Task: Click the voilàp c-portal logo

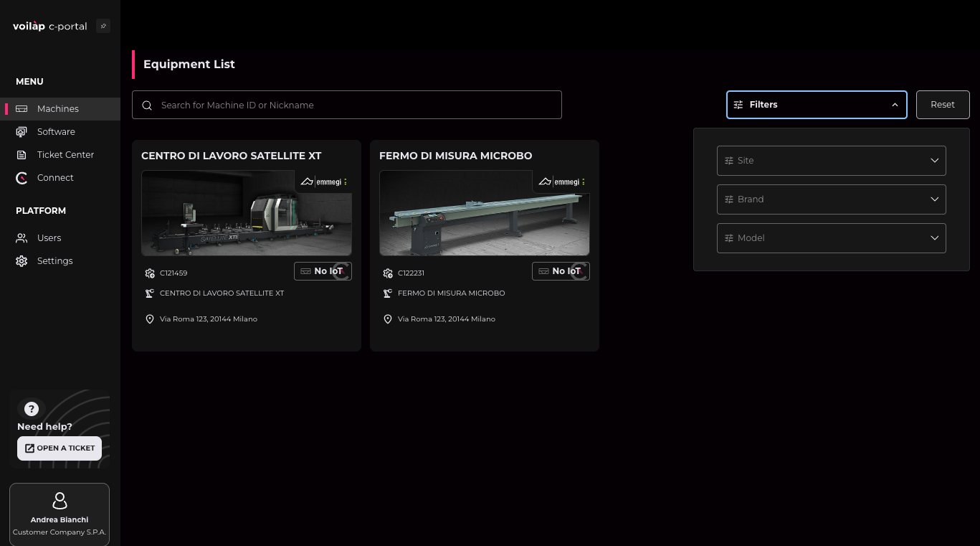Action: tap(50, 27)
